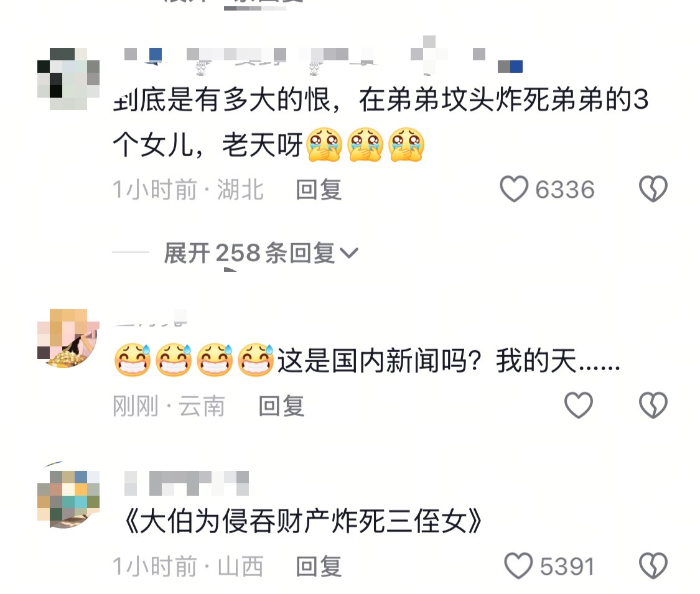Dislike the Yunnan comment via broken heart
Viewport: 700px width, 594px height.
click(653, 405)
